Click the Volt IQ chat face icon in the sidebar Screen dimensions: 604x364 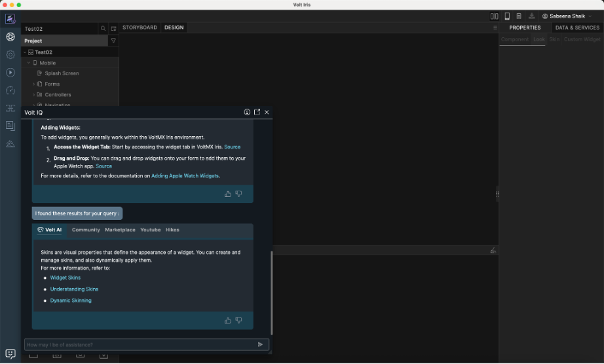(x=10, y=354)
